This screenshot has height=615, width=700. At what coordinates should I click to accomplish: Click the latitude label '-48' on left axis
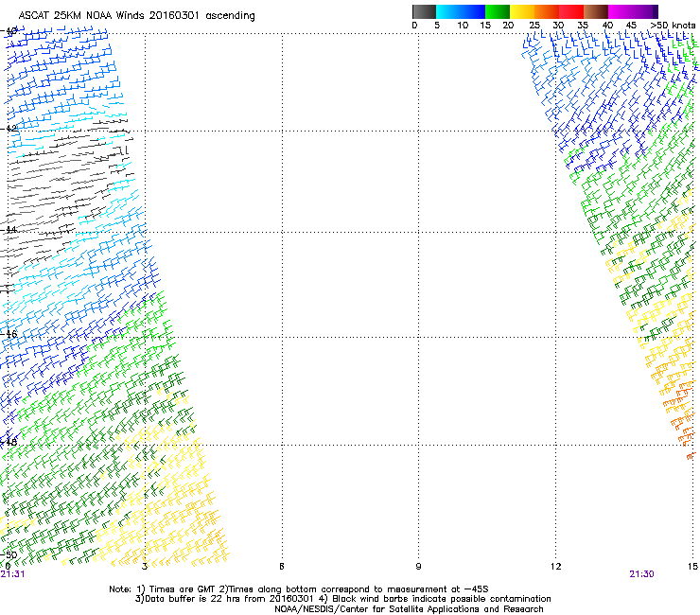point(9,442)
